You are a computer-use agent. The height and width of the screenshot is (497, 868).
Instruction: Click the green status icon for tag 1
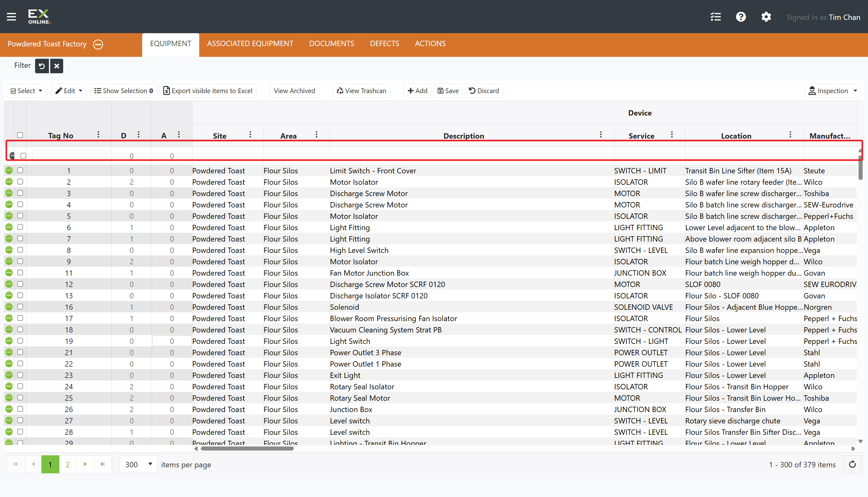pyautogui.click(x=9, y=170)
